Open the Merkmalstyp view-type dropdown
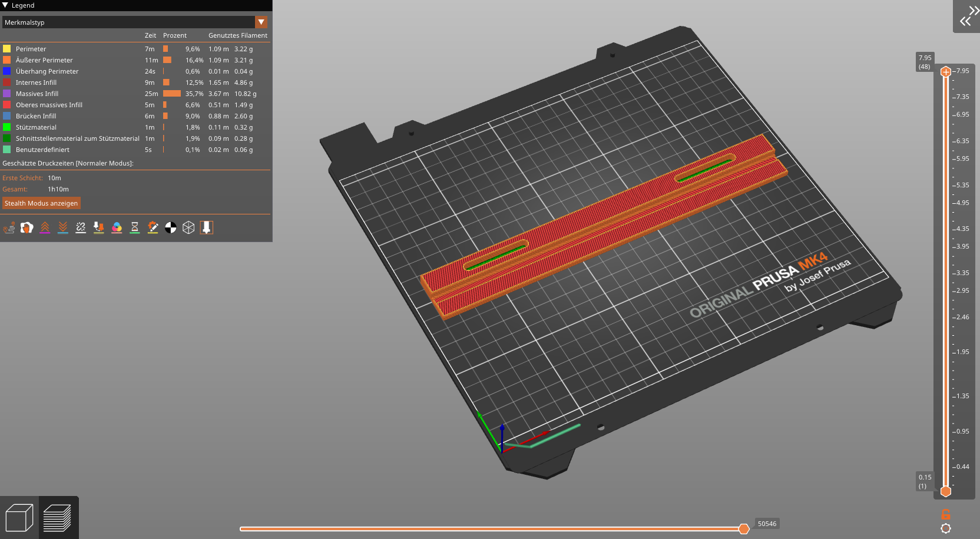 tap(135, 22)
